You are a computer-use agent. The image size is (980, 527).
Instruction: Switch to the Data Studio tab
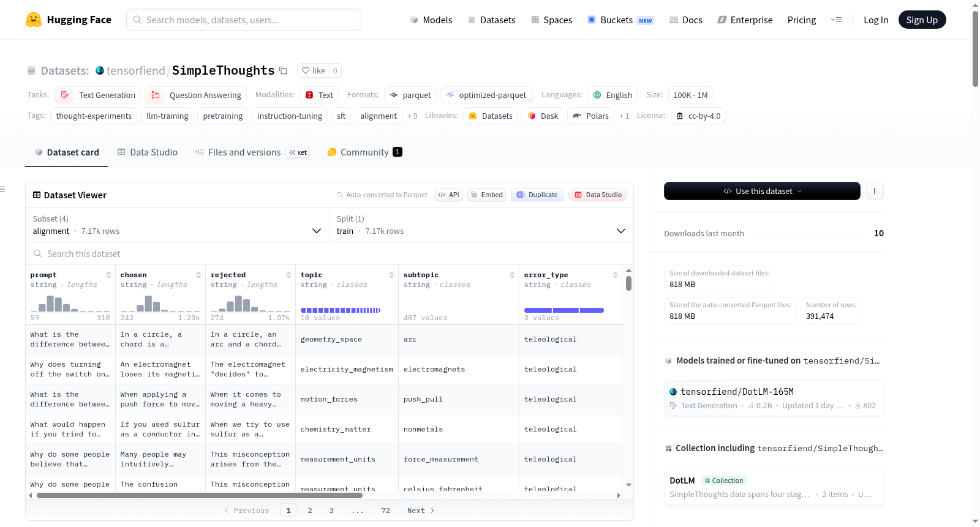[x=148, y=152]
